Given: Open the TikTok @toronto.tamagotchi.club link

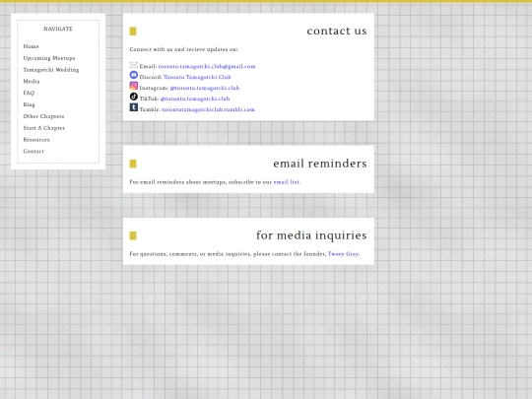Looking at the screenshot, I should point(195,100).
